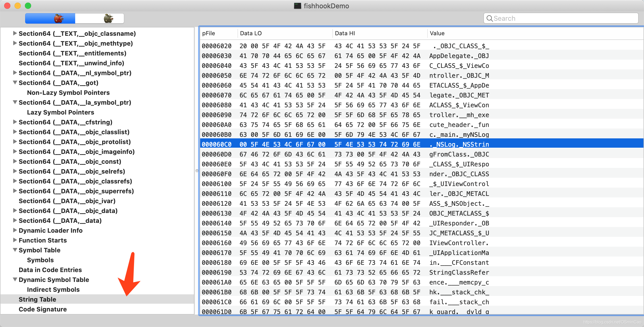This screenshot has height=327, width=644.
Task: Open the Symbols entry
Action: (40, 260)
